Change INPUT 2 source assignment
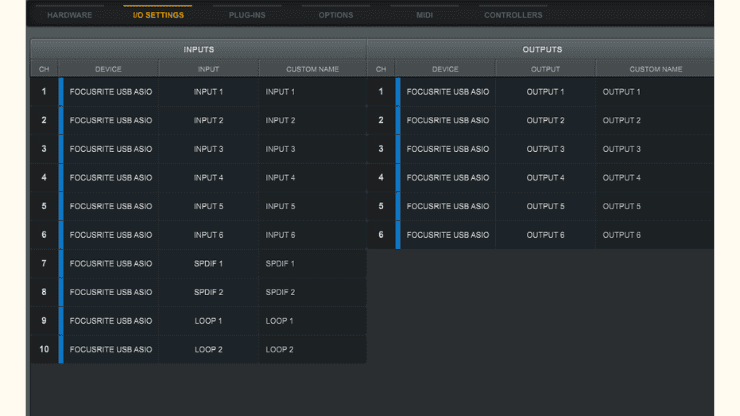This screenshot has width=740, height=416. point(209,120)
